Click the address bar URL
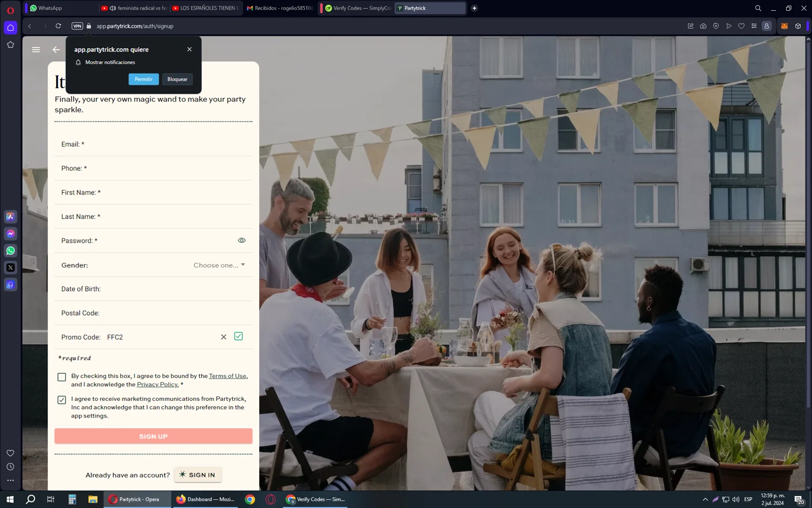The width and height of the screenshot is (812, 508). [x=135, y=26]
